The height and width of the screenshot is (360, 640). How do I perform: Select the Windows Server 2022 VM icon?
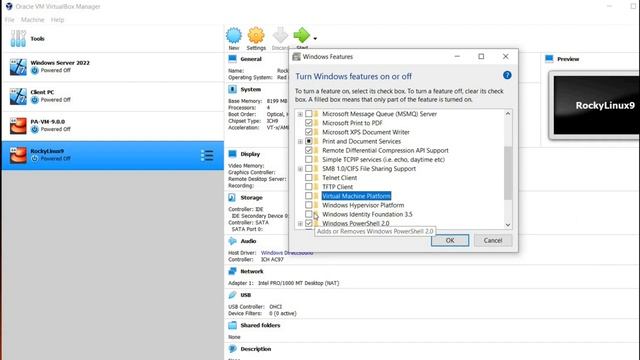pyautogui.click(x=18, y=67)
